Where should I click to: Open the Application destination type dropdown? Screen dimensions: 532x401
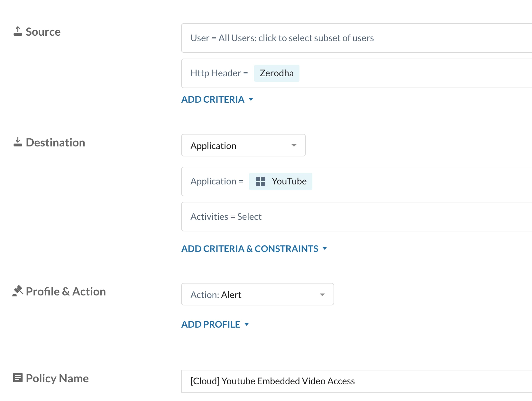243,145
